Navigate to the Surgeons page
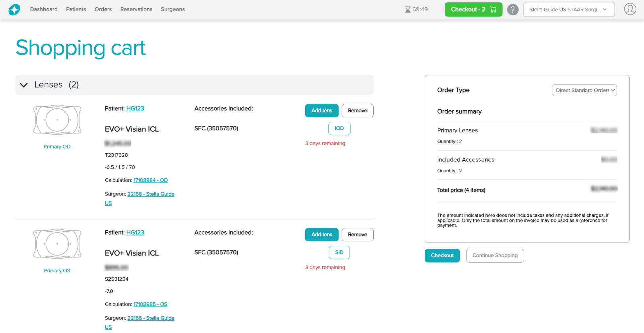Image resolution: width=644 pixels, height=333 pixels. click(173, 9)
